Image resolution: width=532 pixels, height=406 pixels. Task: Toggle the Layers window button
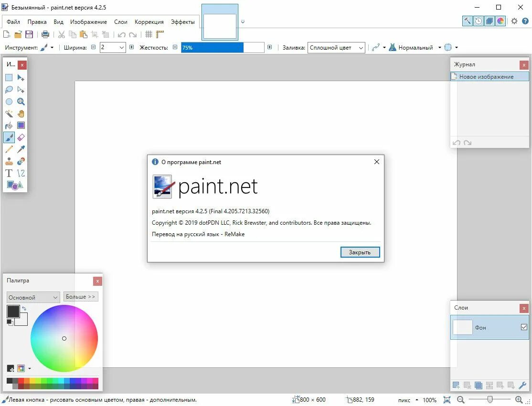489,21
